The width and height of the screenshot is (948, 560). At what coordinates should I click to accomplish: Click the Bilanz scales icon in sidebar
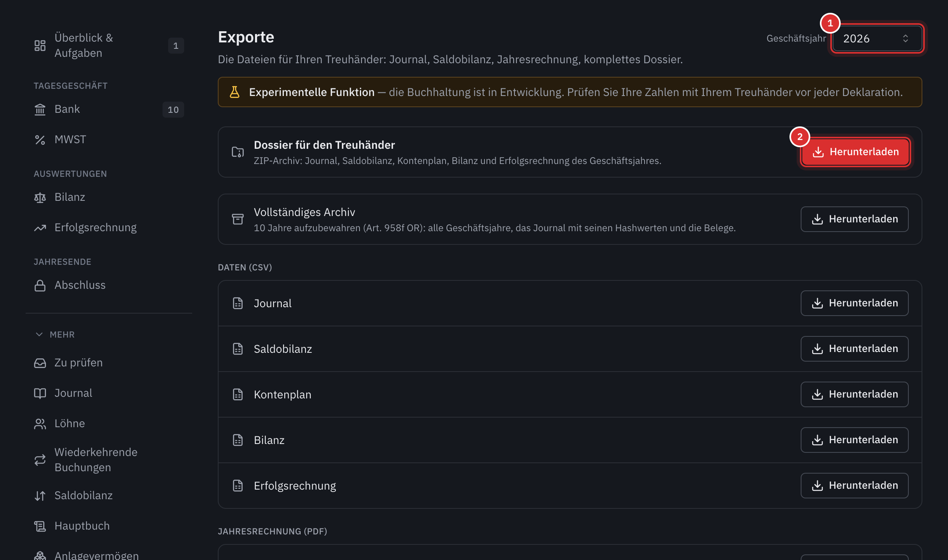coord(40,197)
